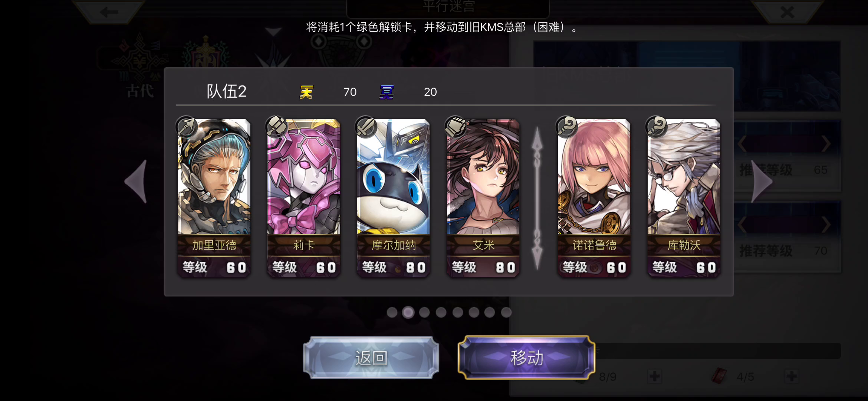The width and height of the screenshot is (868, 401).
Task: Click the sword class icon on 摩尔加纳
Action: tap(366, 127)
